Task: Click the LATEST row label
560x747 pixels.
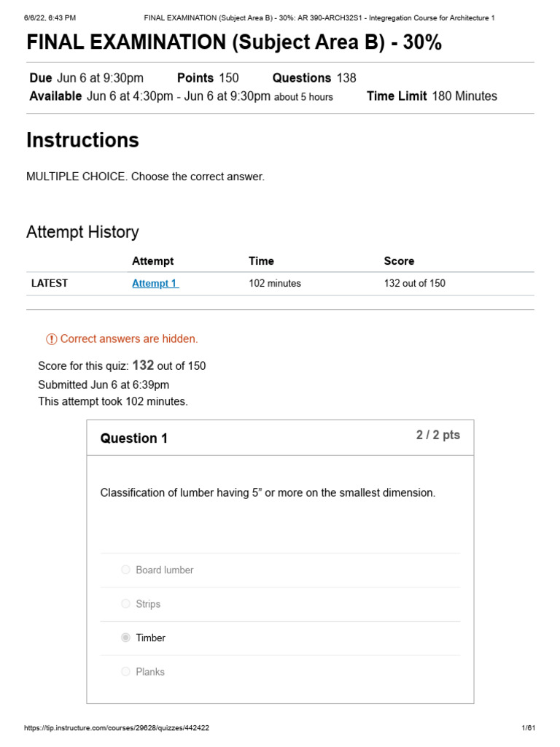Action: [x=50, y=284]
